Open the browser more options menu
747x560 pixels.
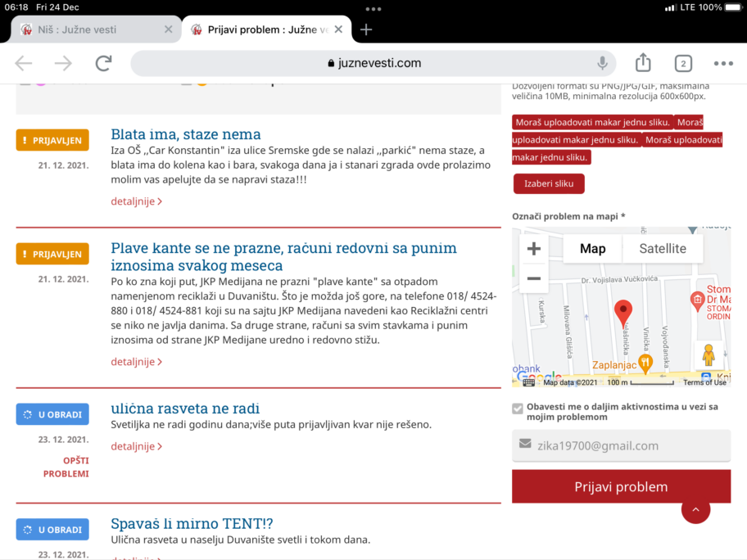tap(722, 63)
